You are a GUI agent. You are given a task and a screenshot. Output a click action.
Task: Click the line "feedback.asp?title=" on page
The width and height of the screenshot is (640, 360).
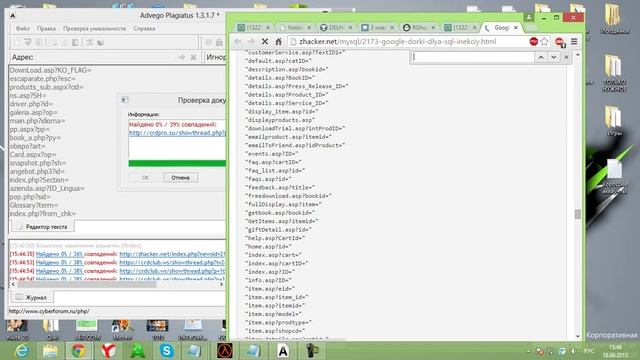tap(280, 187)
